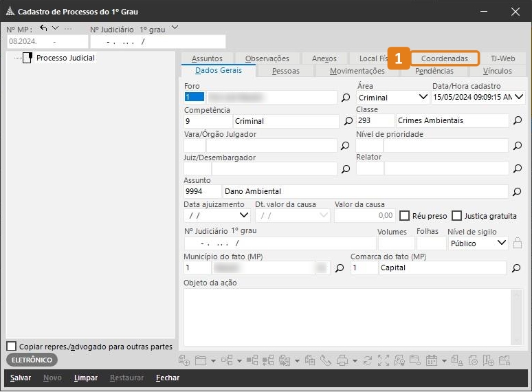Click the add document icon in bottom toolbar
This screenshot has width=532, height=392.
pyautogui.click(x=184, y=360)
